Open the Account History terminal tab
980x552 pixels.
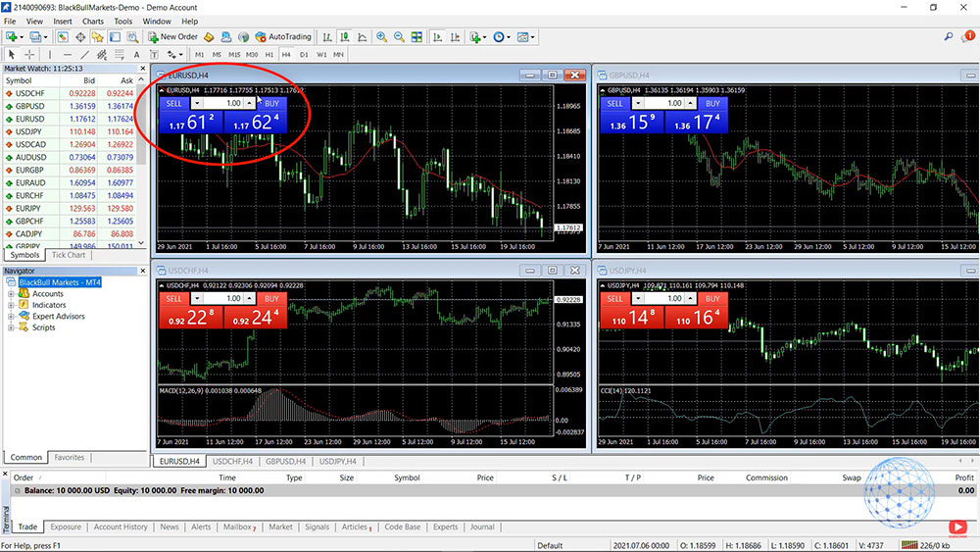tap(121, 527)
